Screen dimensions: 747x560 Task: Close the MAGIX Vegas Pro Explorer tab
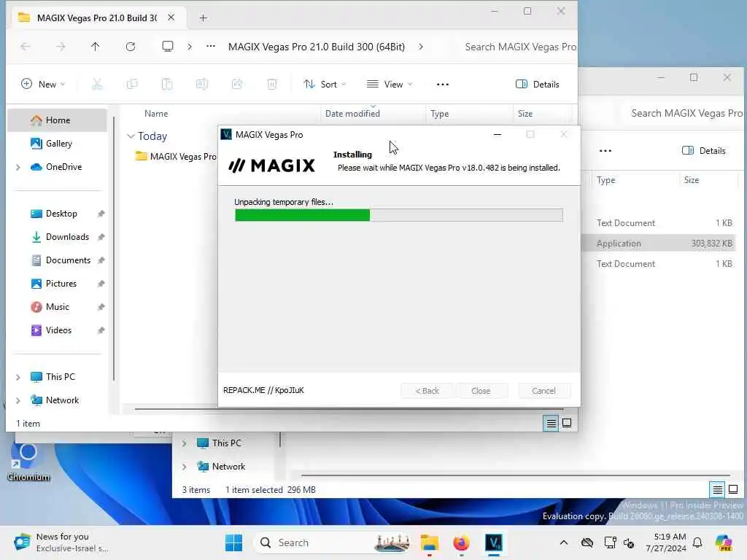[x=171, y=17]
